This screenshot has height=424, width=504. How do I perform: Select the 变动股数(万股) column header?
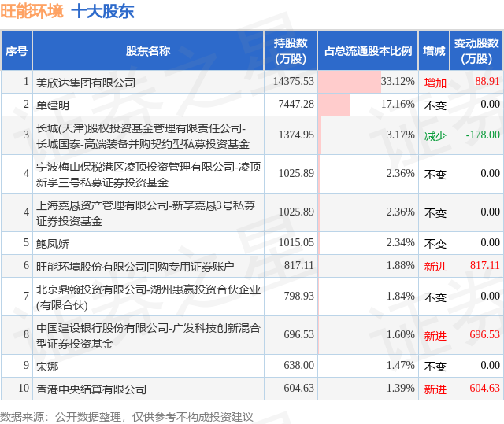(476, 50)
